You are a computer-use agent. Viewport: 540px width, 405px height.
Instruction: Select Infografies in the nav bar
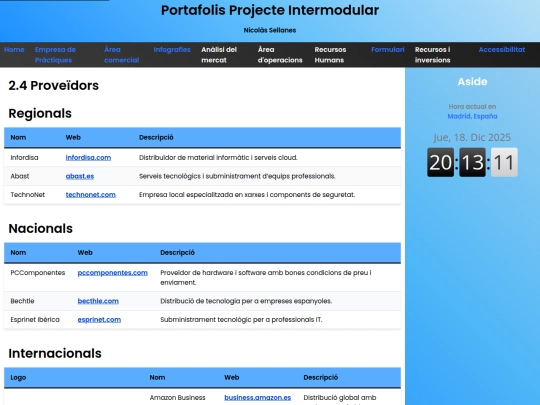coord(172,50)
